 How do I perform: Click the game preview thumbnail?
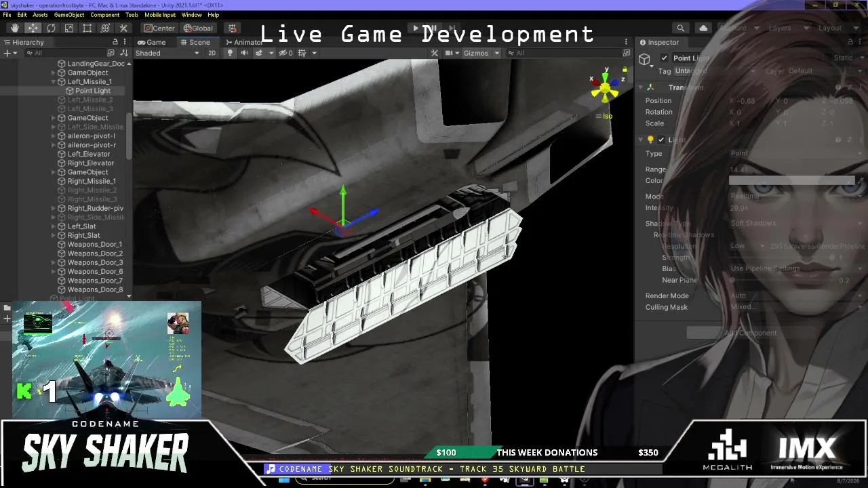coord(106,359)
